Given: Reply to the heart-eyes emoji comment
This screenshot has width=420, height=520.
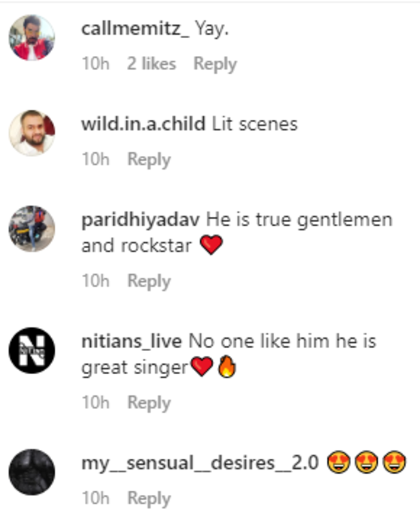Looking at the screenshot, I should [x=149, y=498].
